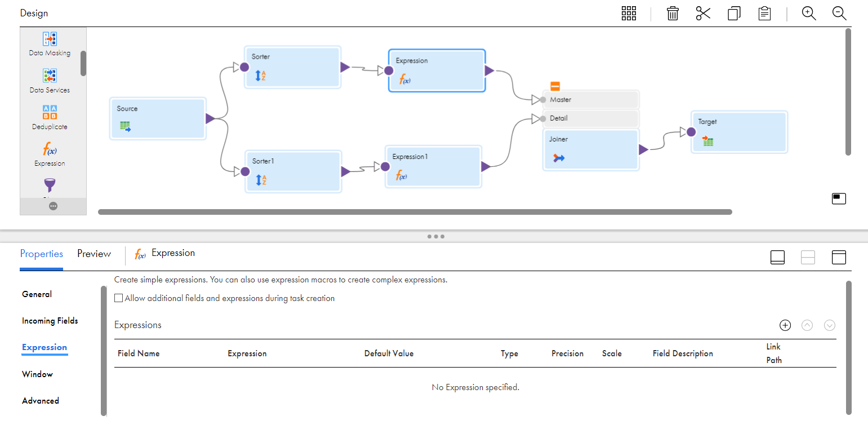Click the Joiner Detail input group
868x429 pixels.
click(591, 118)
